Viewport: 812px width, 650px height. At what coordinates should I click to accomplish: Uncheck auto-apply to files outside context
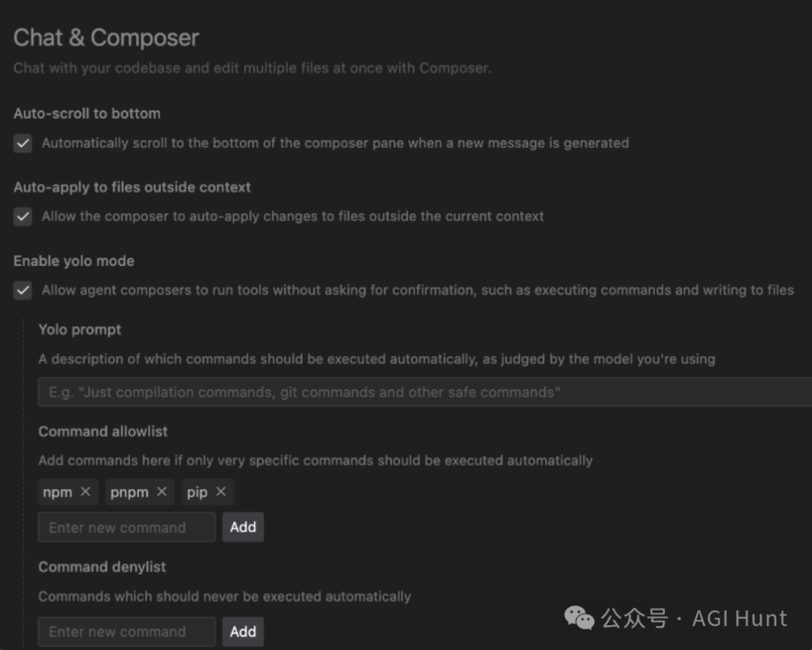23,217
